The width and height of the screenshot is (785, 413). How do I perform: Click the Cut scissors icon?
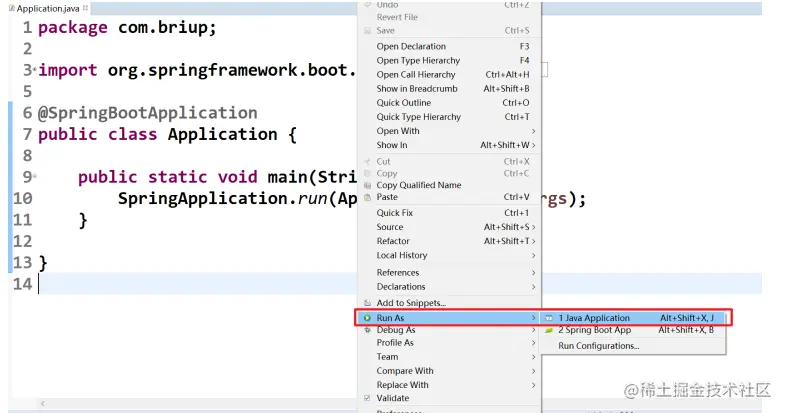point(367,162)
